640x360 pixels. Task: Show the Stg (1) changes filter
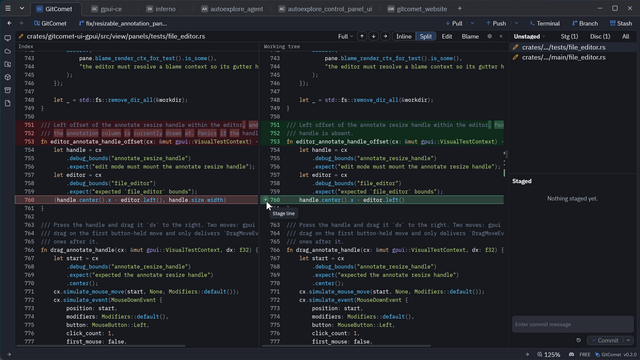tap(569, 36)
